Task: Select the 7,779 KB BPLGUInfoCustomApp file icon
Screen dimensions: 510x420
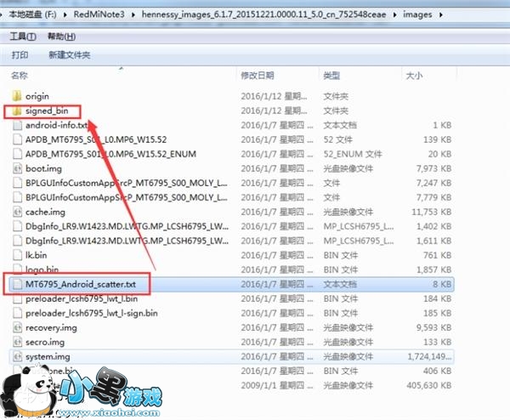Action: tap(17, 197)
